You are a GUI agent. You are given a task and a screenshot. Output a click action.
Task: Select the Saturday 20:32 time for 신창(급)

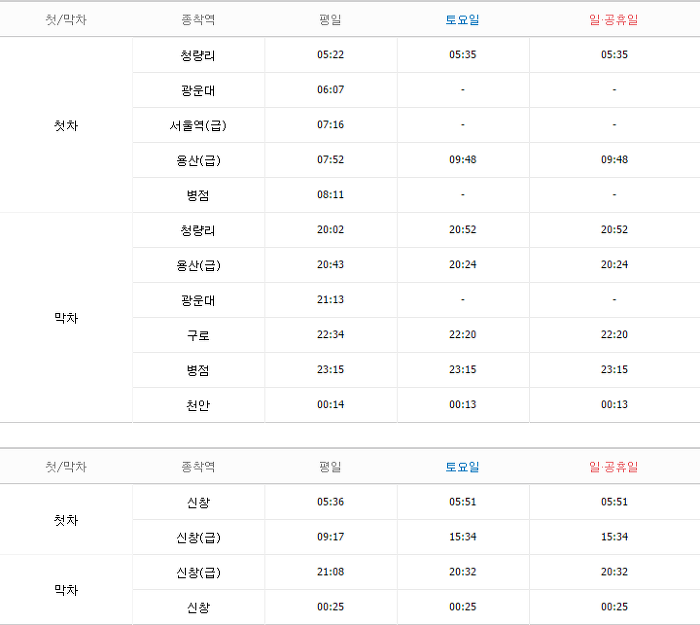(462, 572)
